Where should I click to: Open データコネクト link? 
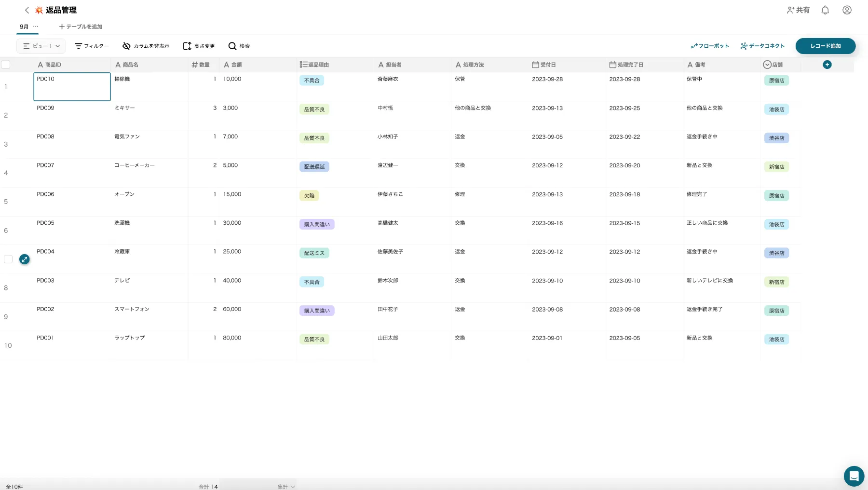(x=762, y=46)
